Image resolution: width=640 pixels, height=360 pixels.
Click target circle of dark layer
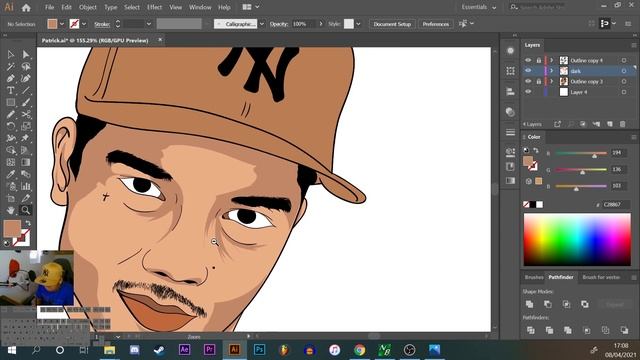(x=624, y=71)
